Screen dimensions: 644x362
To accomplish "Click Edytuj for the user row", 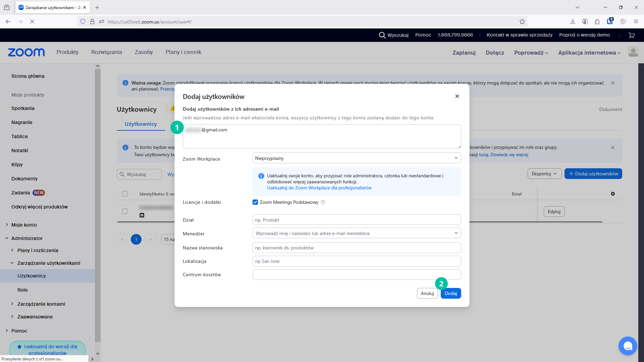I will point(554,212).
